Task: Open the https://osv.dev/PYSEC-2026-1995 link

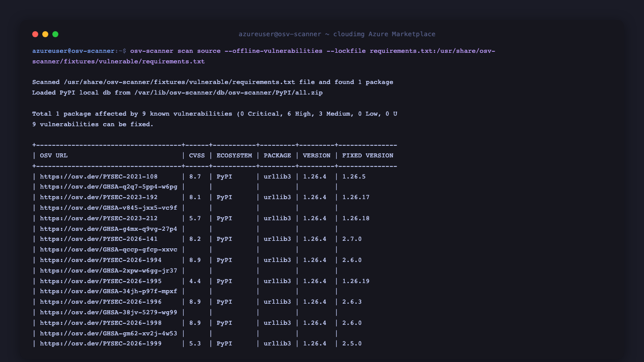Action: (x=101, y=281)
